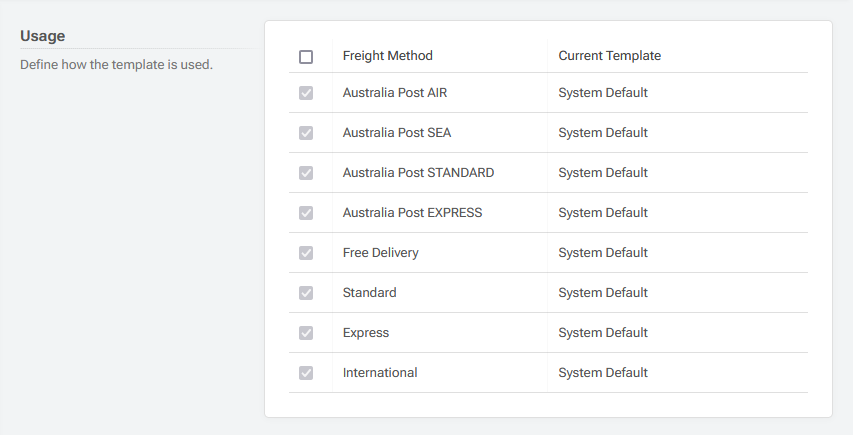This screenshot has height=435, width=853.
Task: Click the Current Template column header
Action: [609, 55]
